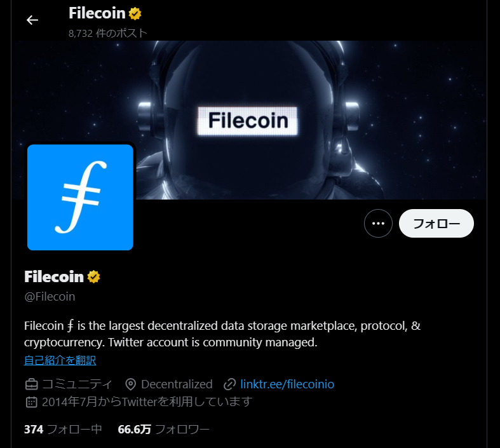Click the verified badge beside the profile name
The height and width of the screenshot is (448, 500).
point(94,277)
